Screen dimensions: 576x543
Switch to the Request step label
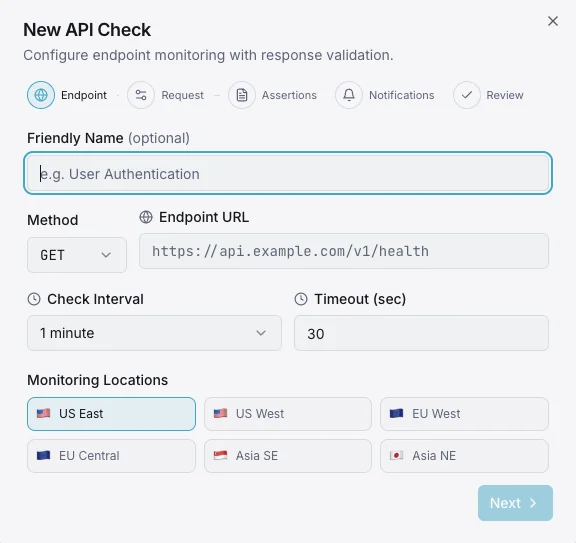click(182, 95)
